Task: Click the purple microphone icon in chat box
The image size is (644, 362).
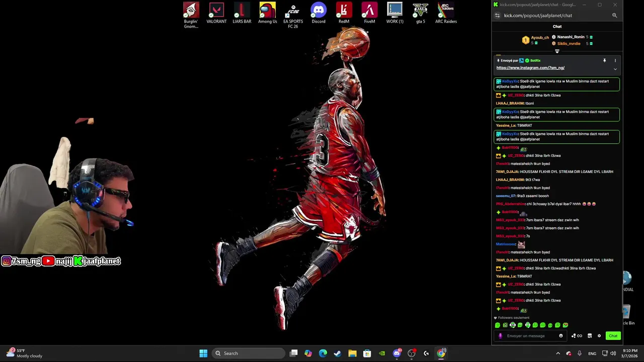Action: (500, 336)
